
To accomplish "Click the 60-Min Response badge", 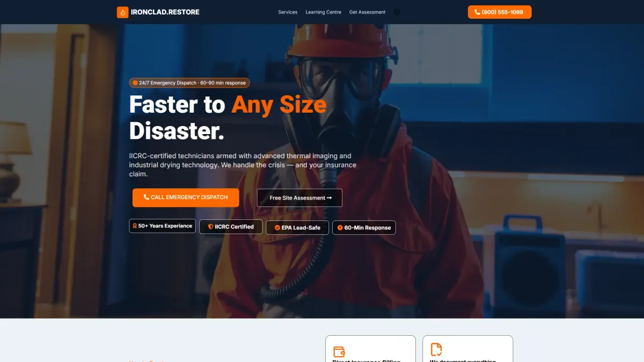I will click(x=364, y=227).
